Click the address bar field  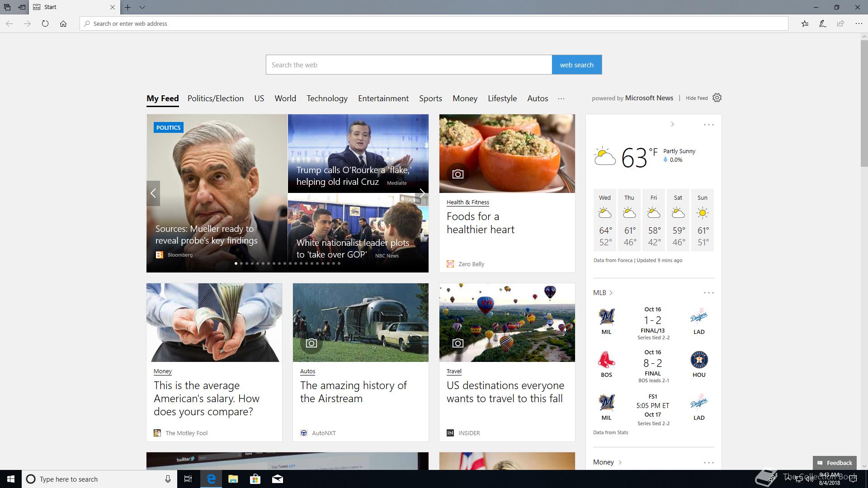click(434, 23)
